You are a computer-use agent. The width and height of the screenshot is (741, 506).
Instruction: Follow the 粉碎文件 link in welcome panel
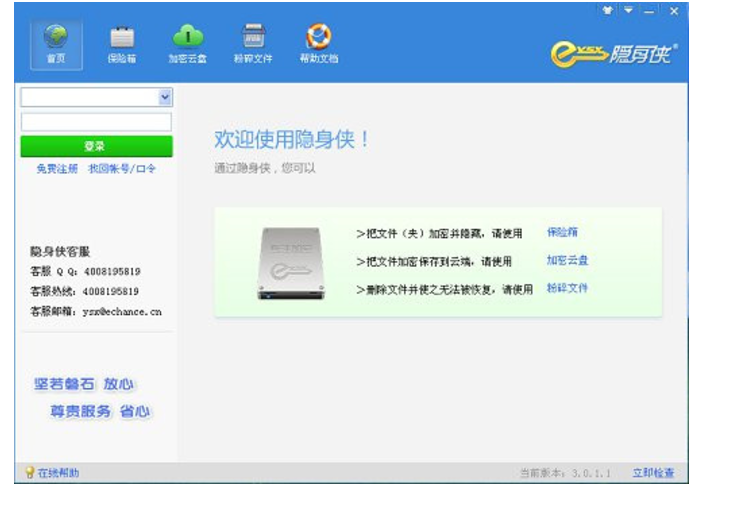tap(567, 288)
